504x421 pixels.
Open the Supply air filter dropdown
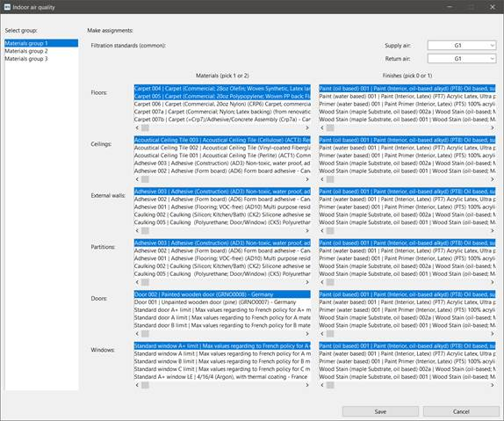tap(462, 46)
